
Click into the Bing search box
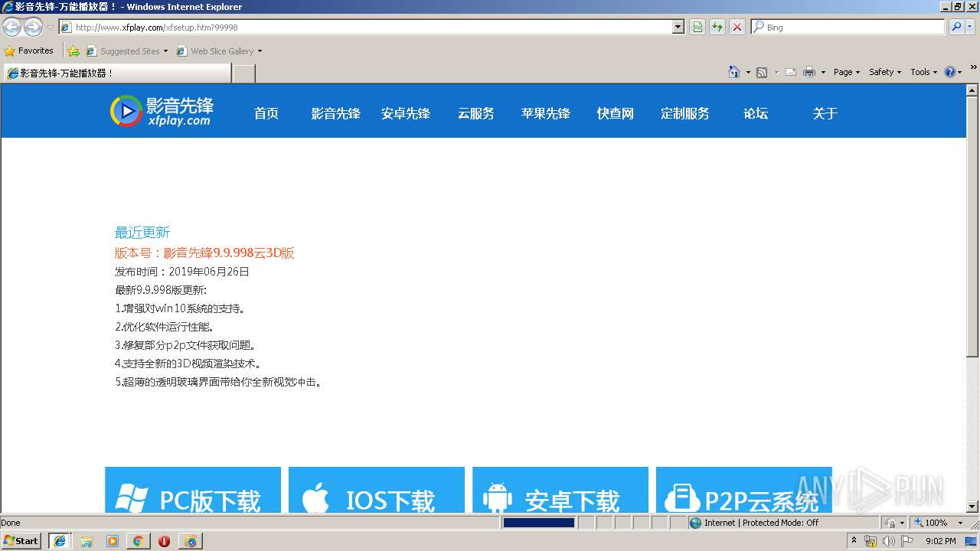(x=848, y=27)
